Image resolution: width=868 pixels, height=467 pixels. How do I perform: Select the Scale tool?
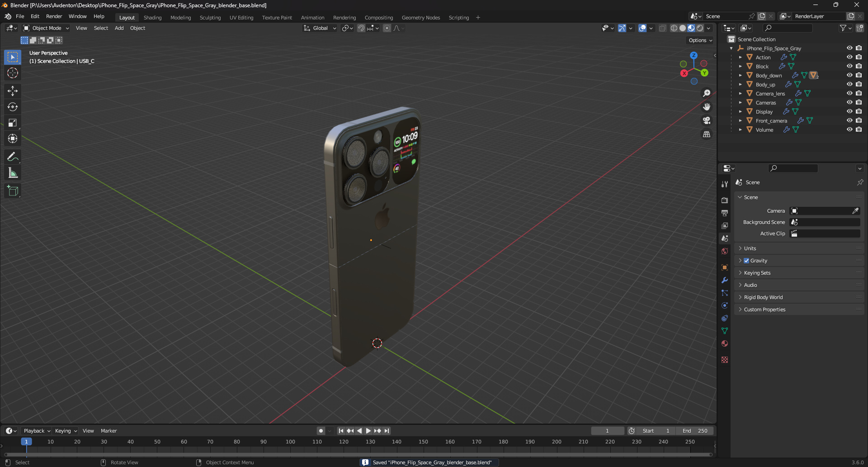click(13, 123)
